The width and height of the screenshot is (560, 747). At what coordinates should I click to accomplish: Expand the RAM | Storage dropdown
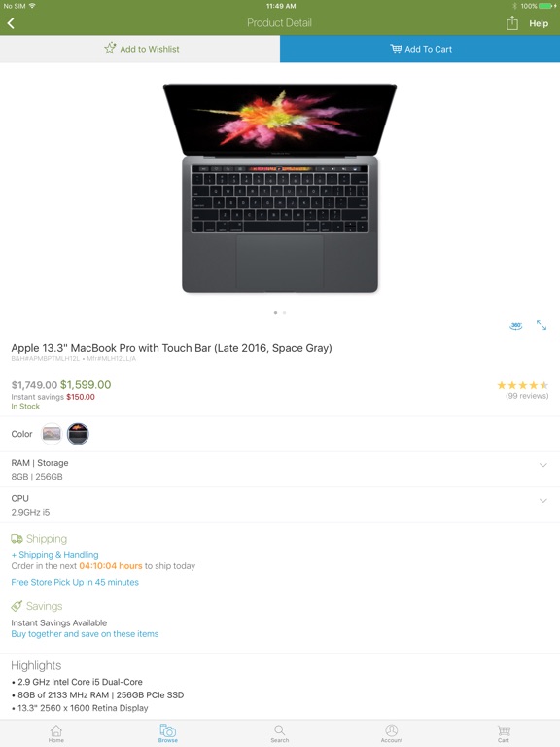[x=542, y=465]
